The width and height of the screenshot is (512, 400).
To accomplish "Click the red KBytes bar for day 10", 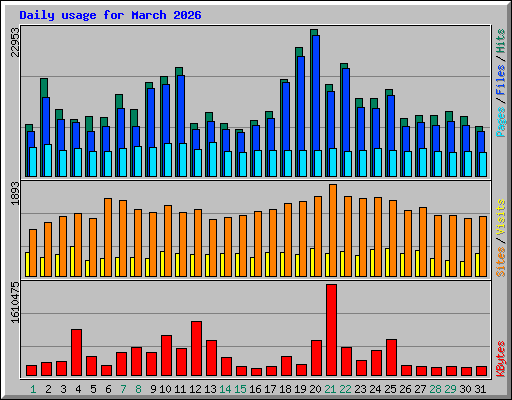I will pyautogui.click(x=166, y=356).
